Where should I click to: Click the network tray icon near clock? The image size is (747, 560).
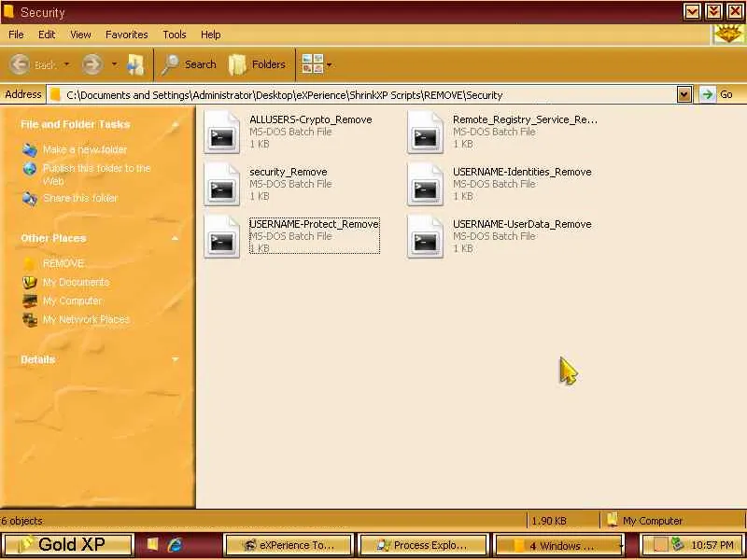677,544
